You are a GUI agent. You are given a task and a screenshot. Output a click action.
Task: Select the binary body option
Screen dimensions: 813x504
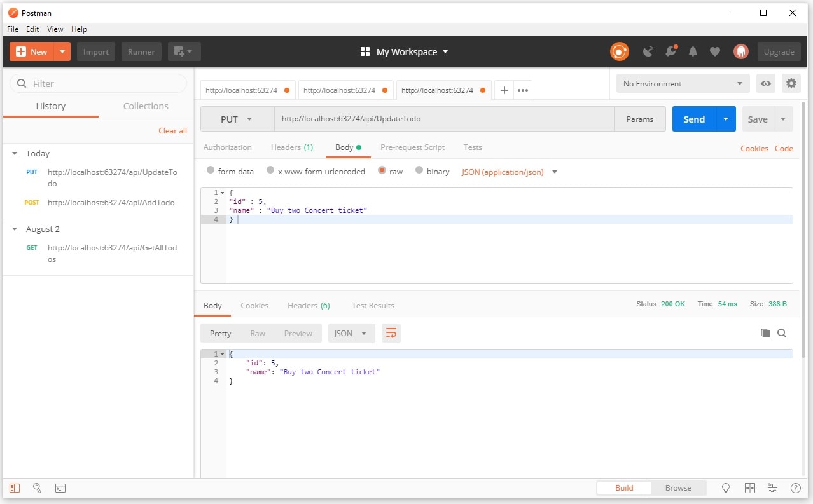point(419,170)
